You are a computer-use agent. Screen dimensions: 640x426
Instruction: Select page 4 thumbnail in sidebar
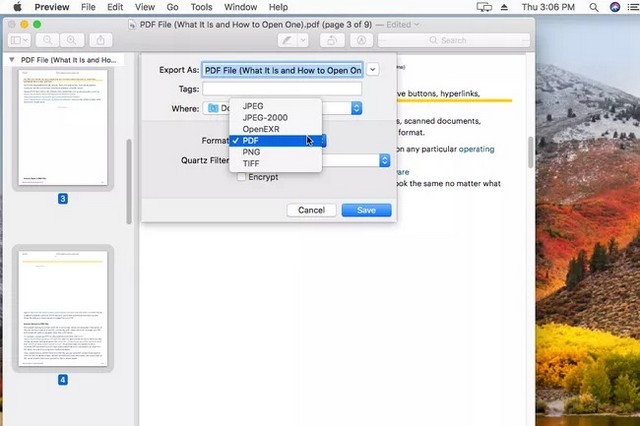[x=63, y=308]
